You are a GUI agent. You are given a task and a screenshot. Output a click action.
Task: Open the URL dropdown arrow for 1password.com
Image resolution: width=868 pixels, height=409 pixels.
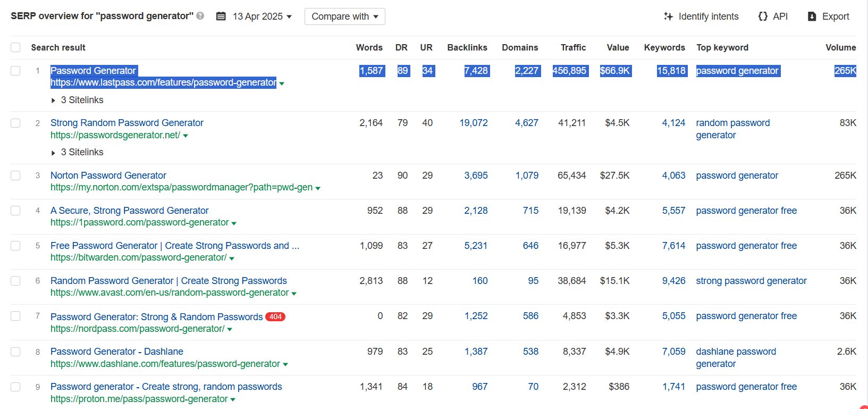tap(234, 223)
